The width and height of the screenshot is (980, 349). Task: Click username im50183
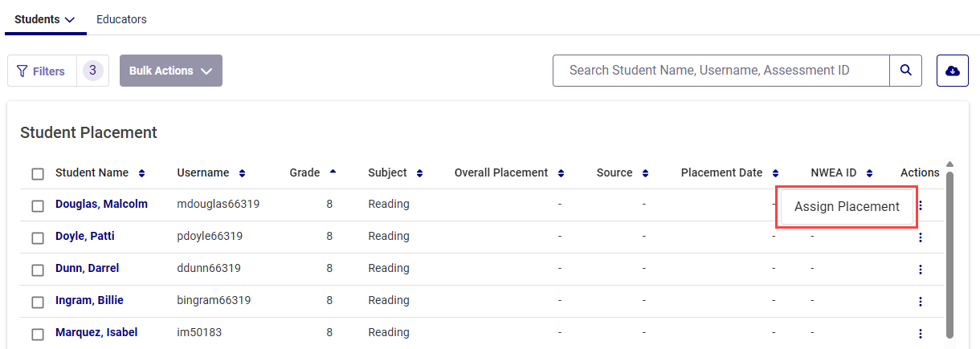[x=198, y=332]
